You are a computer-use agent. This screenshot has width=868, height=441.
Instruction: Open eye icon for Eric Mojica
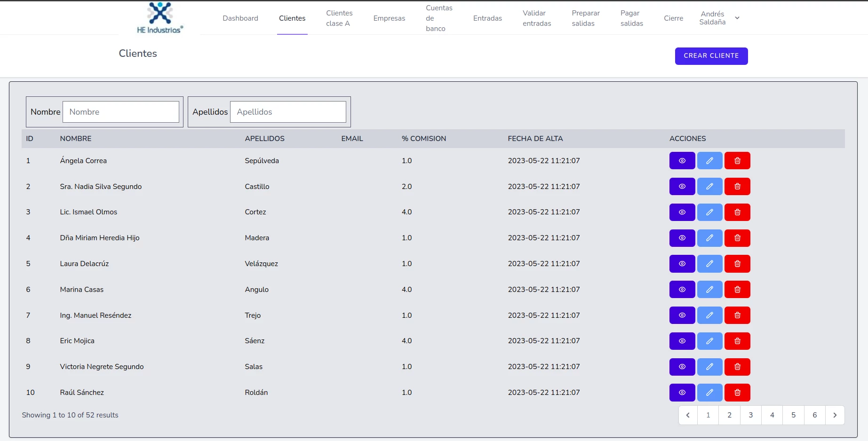[682, 341]
